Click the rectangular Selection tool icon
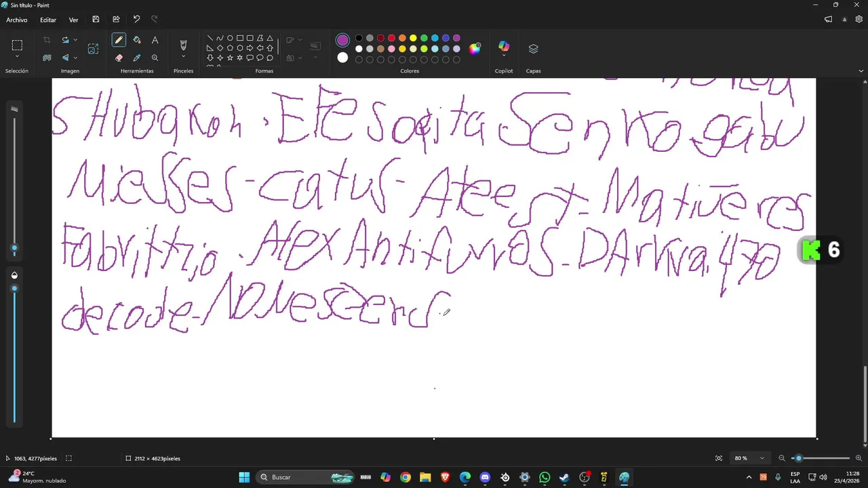Screen dimensions: 868x488 click(17, 45)
